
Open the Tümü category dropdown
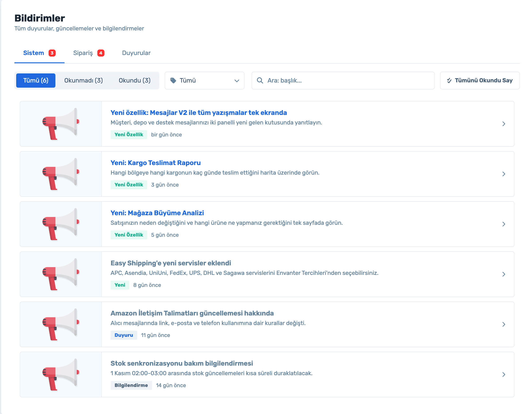[205, 81]
